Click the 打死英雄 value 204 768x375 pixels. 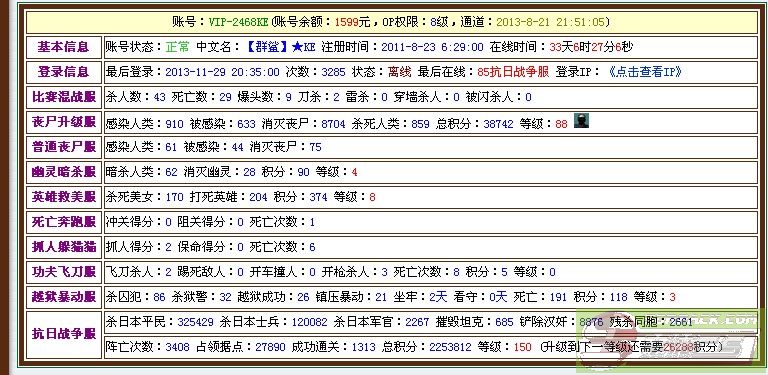(258, 197)
